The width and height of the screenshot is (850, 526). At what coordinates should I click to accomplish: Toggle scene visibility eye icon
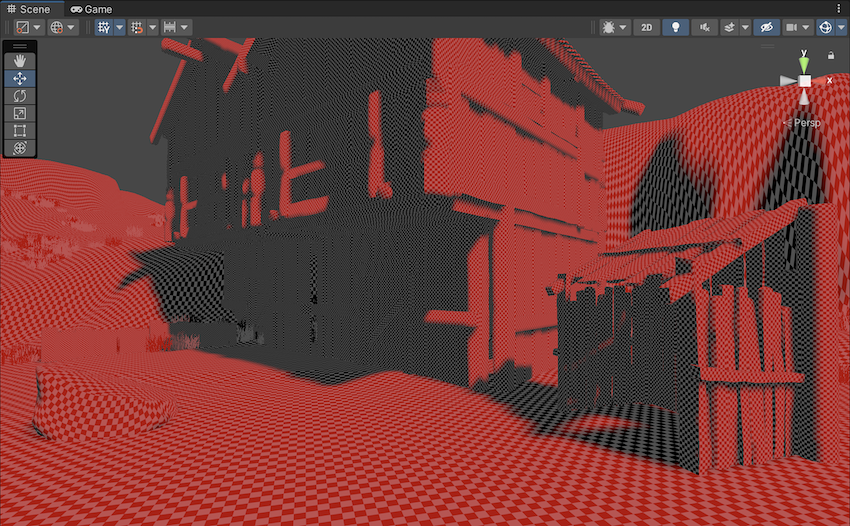(766, 27)
